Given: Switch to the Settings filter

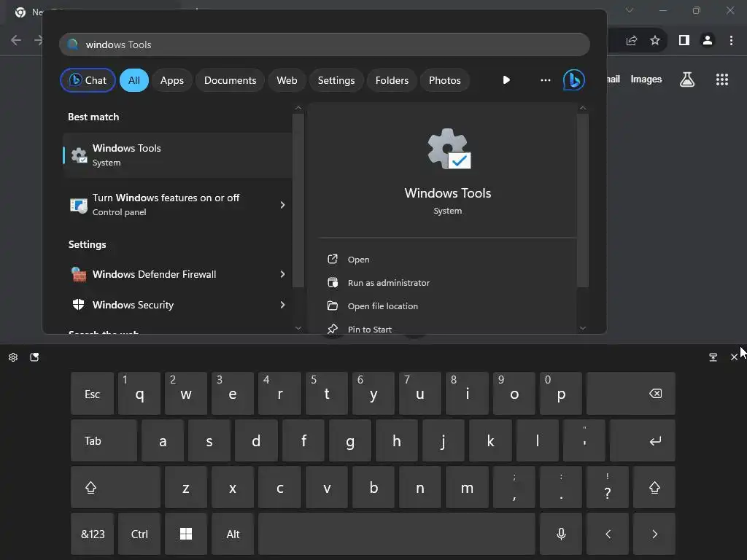Looking at the screenshot, I should tap(336, 80).
